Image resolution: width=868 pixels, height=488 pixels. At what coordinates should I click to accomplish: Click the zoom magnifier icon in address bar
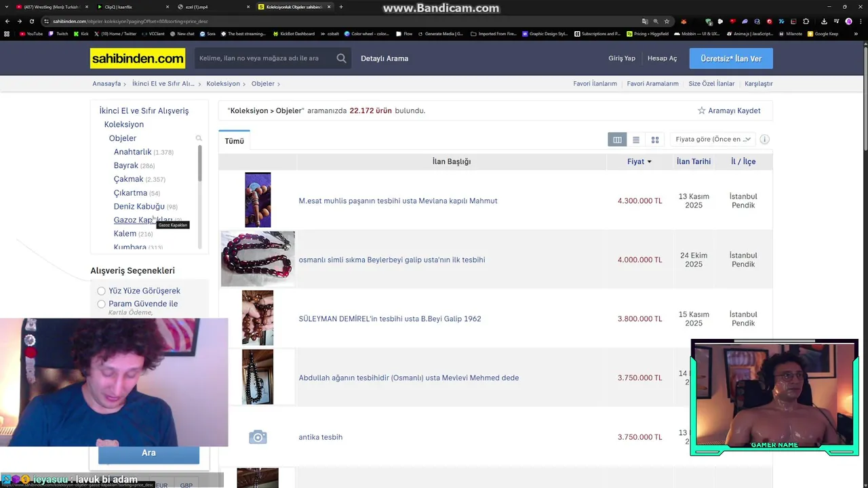[x=656, y=21]
